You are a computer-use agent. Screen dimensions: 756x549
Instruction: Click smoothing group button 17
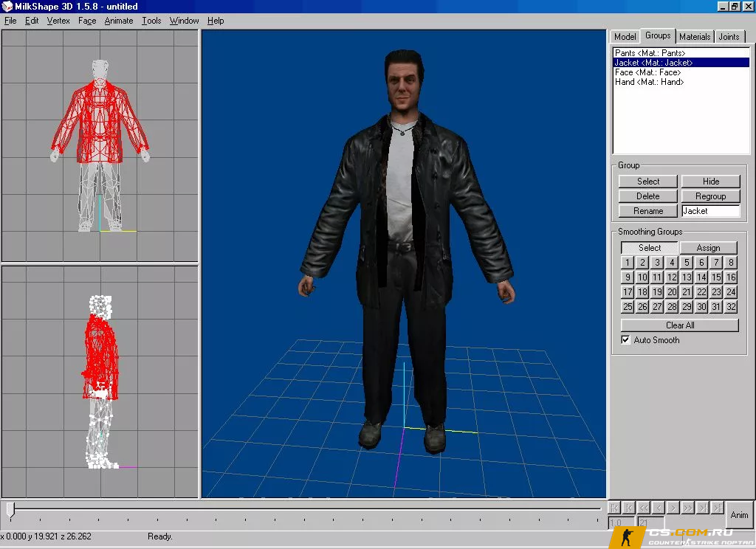[x=628, y=292]
